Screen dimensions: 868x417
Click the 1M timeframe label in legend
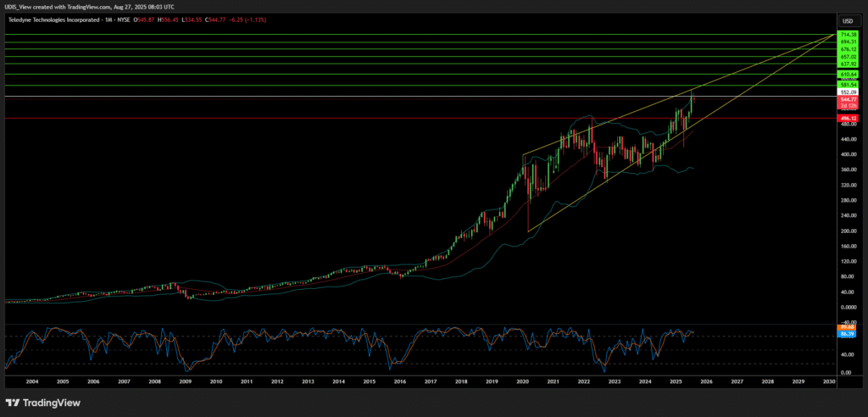pyautogui.click(x=107, y=19)
